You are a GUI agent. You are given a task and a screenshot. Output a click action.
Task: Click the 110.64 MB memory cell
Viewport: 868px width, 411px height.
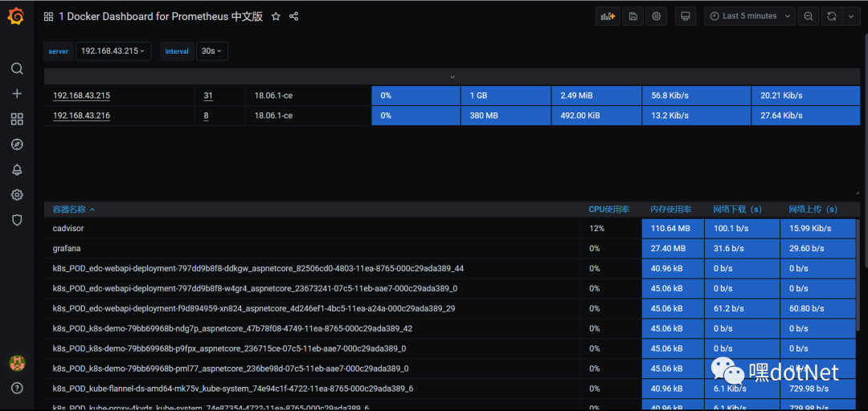(x=673, y=228)
